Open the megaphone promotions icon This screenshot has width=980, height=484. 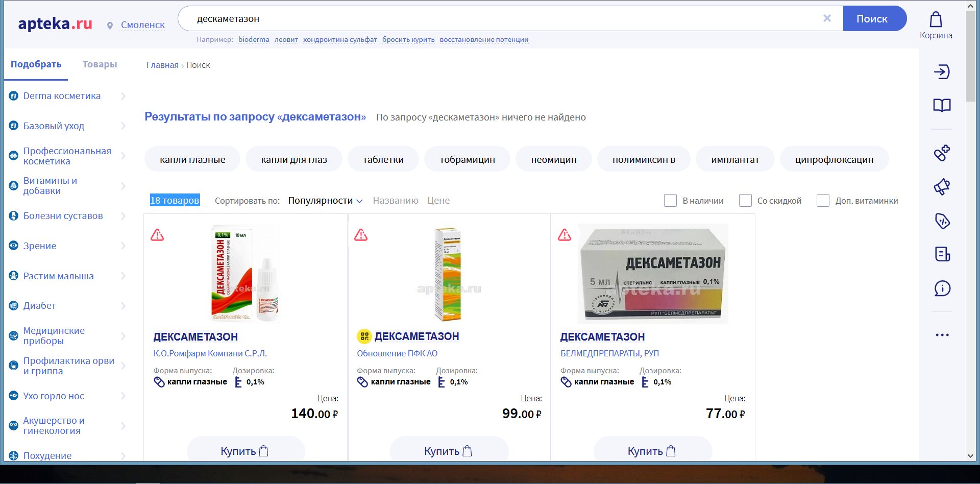pos(942,187)
